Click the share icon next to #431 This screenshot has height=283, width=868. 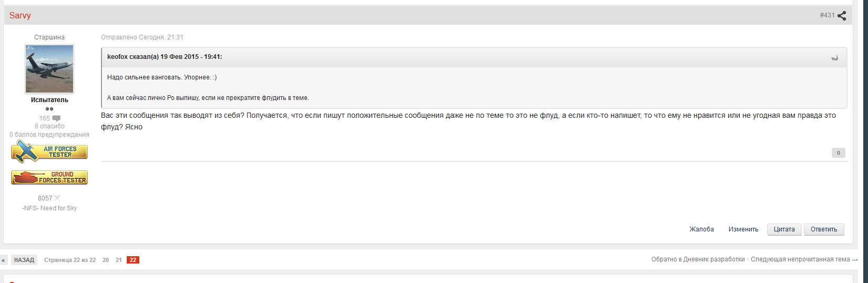click(842, 16)
